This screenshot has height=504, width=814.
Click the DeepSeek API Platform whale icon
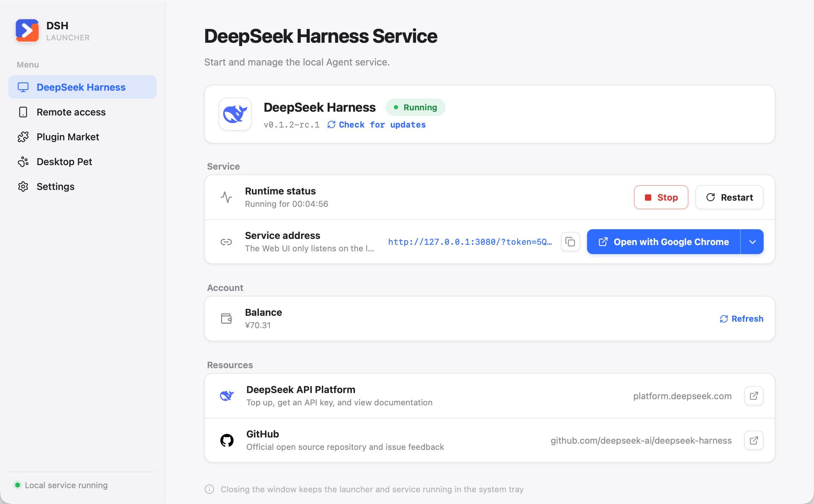point(227,396)
